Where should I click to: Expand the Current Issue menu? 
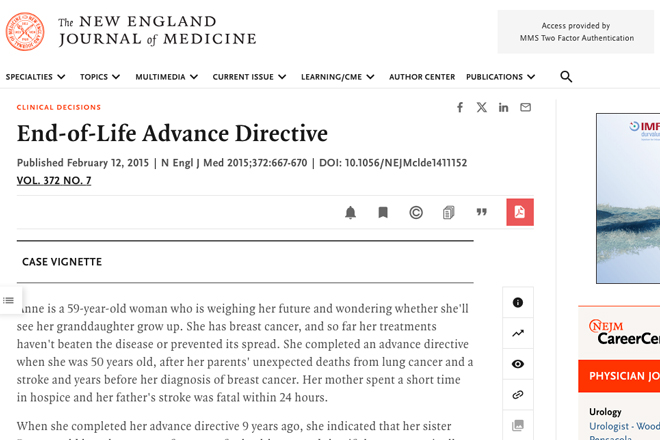click(x=250, y=77)
